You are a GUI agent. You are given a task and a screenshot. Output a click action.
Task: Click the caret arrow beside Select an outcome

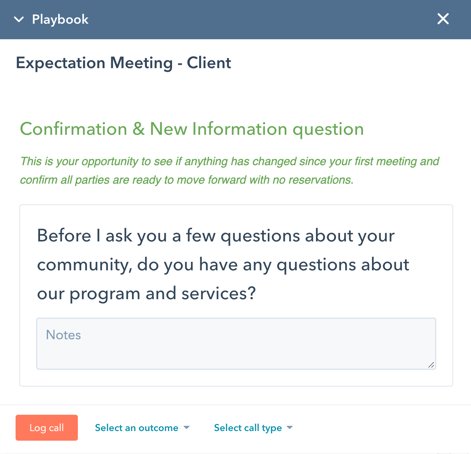click(x=187, y=427)
